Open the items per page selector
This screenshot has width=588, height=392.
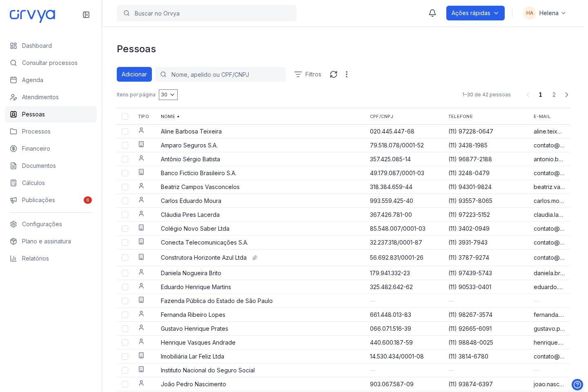point(168,95)
